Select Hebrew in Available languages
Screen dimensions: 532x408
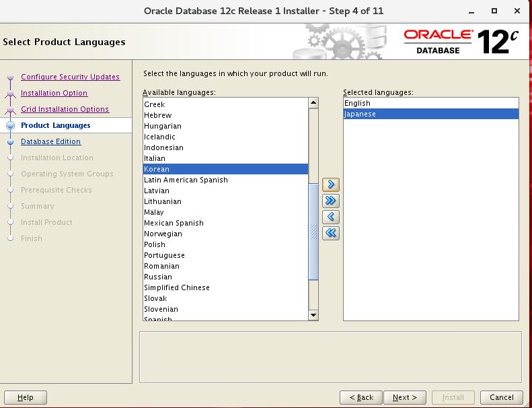click(225, 115)
